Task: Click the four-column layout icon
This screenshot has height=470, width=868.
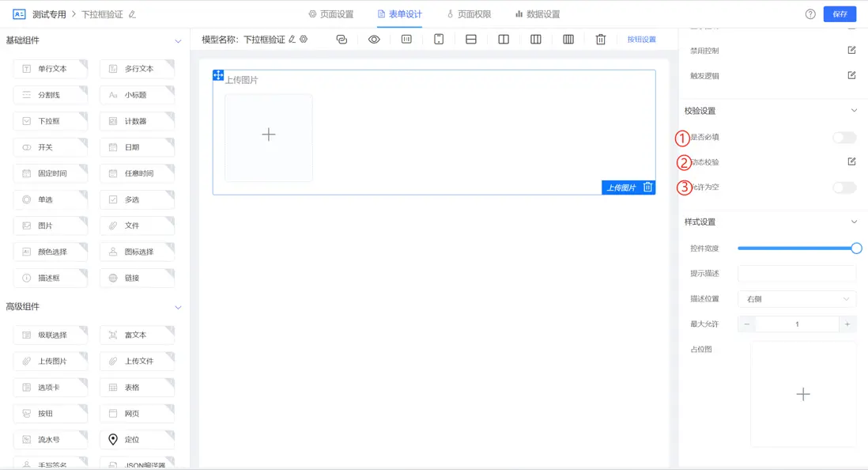Action: point(569,39)
